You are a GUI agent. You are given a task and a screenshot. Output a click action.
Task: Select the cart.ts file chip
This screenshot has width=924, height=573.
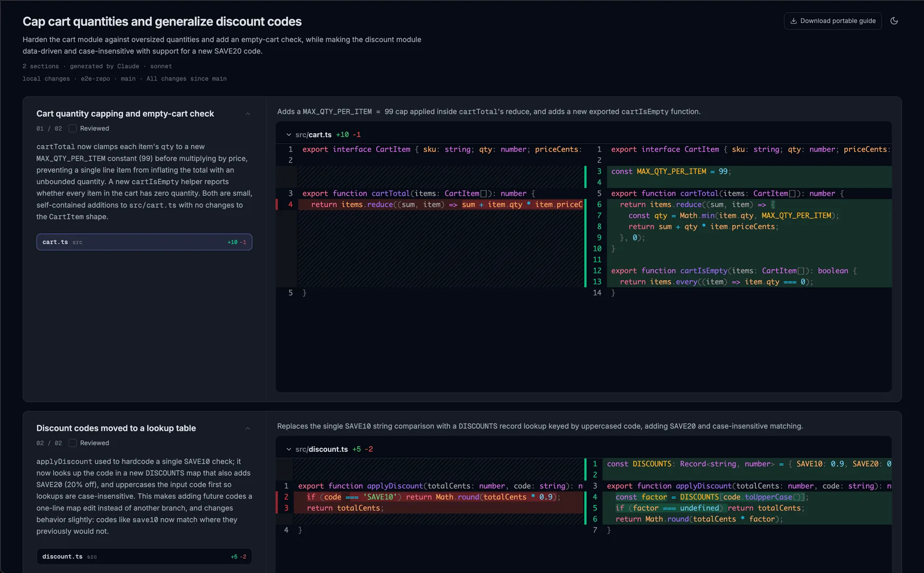click(144, 242)
